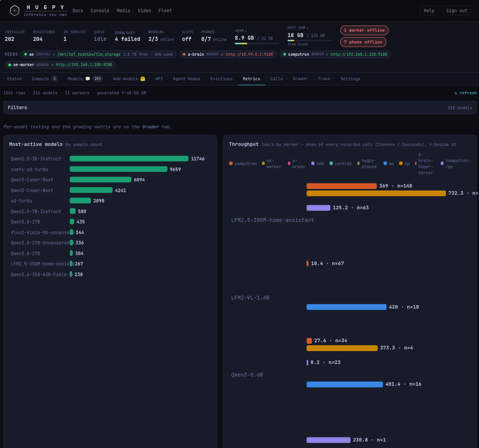479x448 pixels.
Task: Open the Agent Nodes tab
Action: coord(186,79)
